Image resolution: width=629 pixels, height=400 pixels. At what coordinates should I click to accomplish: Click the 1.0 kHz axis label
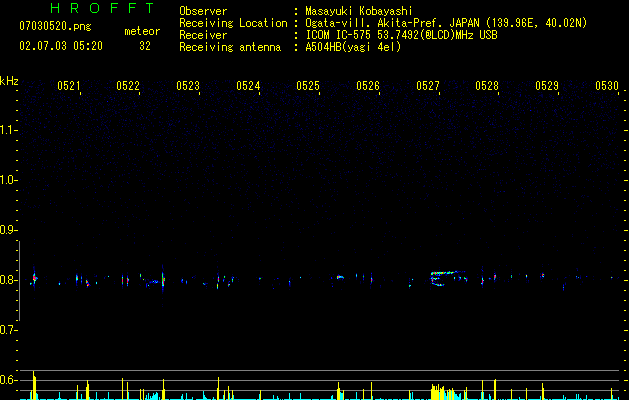8,180
